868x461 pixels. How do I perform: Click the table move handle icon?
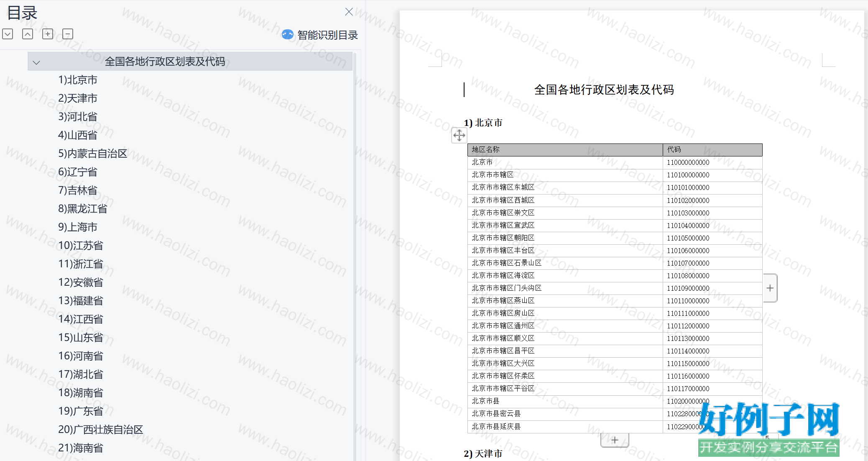point(459,135)
